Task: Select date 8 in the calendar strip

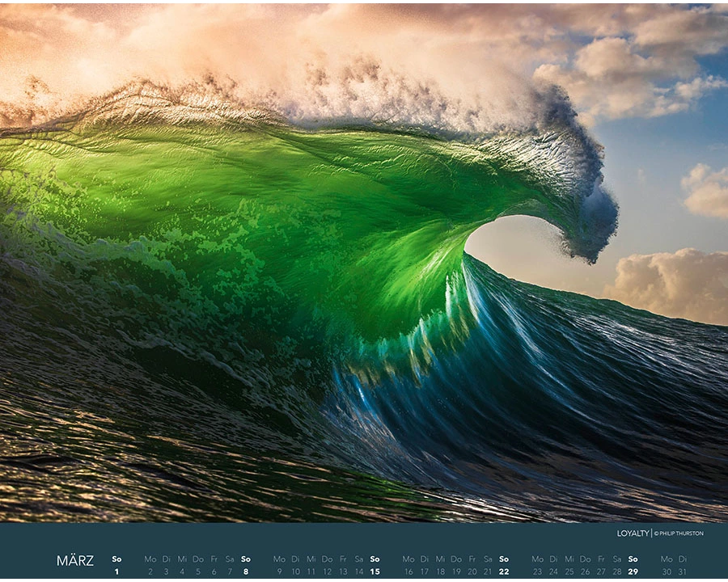Action: (x=246, y=571)
